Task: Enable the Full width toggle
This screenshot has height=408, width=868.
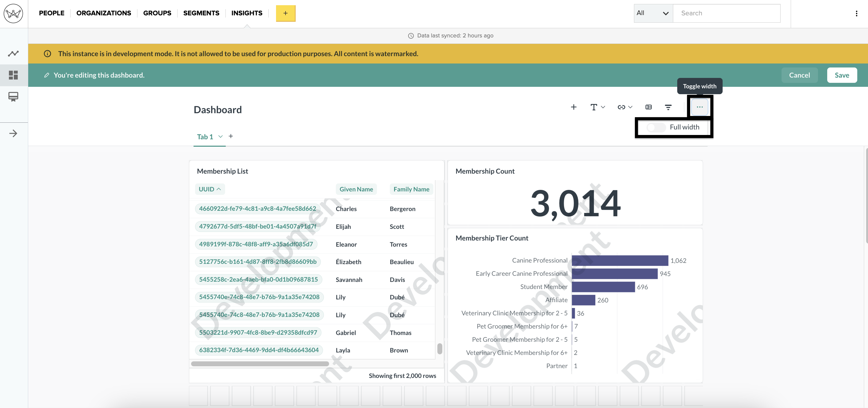Action: coord(656,127)
